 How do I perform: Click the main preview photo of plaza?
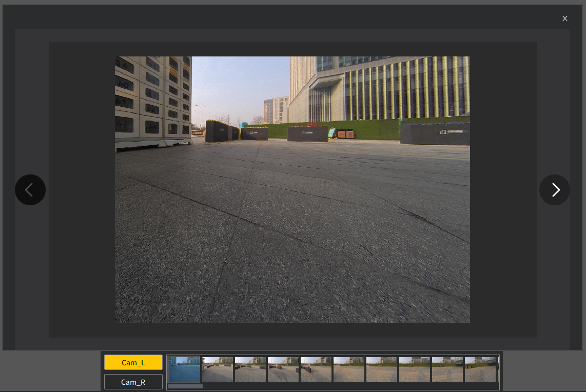tap(292, 215)
